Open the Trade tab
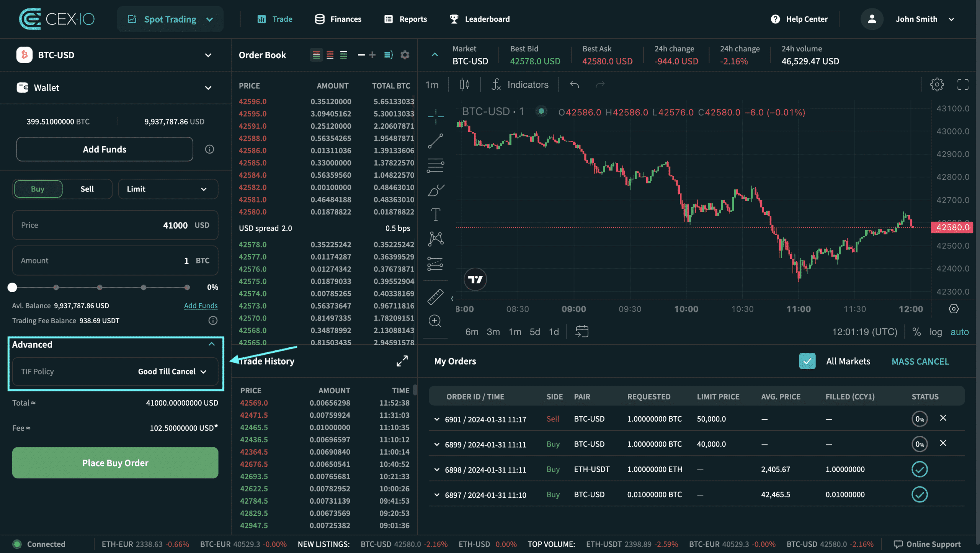The image size is (980, 553). tap(274, 19)
